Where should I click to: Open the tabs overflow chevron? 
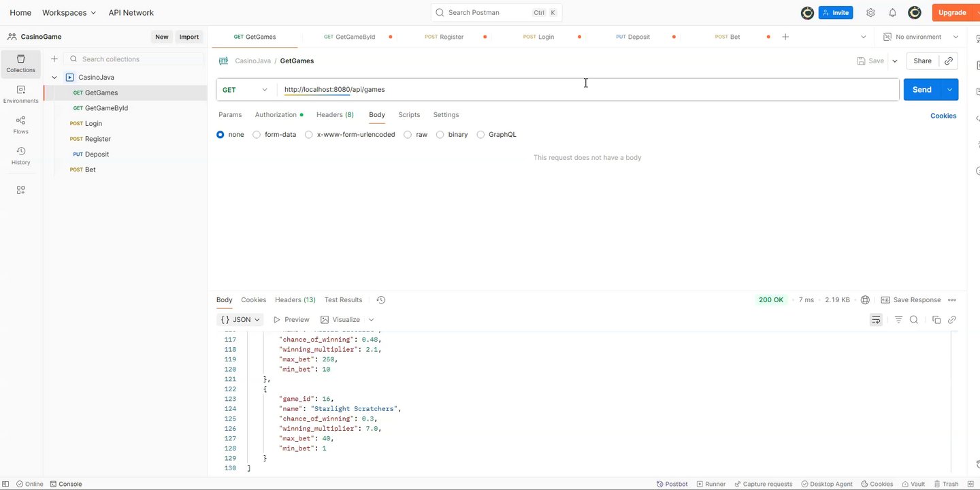click(864, 37)
